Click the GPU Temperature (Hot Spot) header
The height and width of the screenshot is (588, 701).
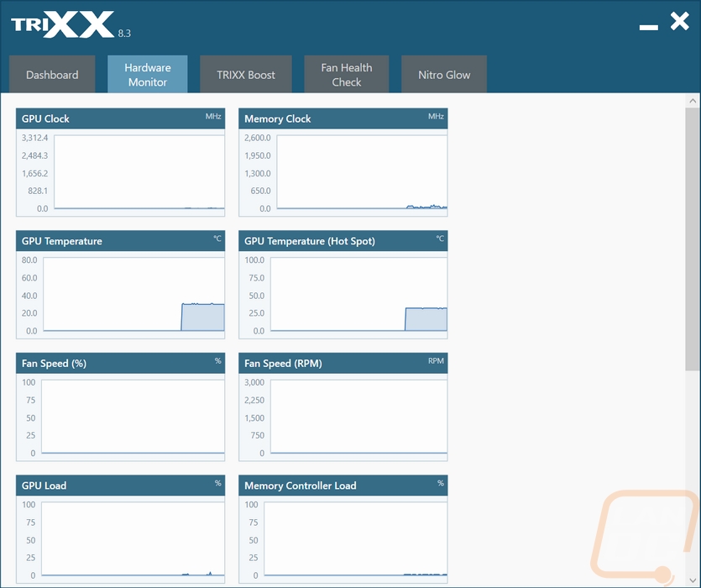(343, 241)
